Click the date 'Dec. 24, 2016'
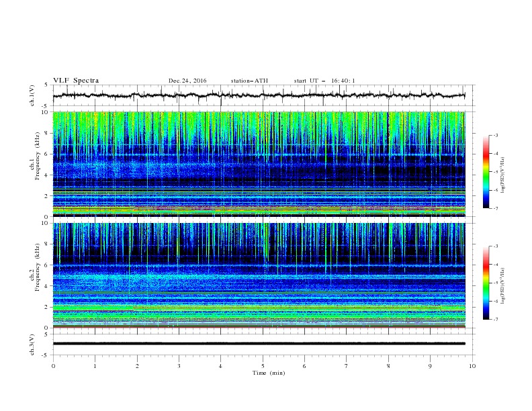Image resolution: width=532 pixels, height=411 pixels. click(187, 81)
